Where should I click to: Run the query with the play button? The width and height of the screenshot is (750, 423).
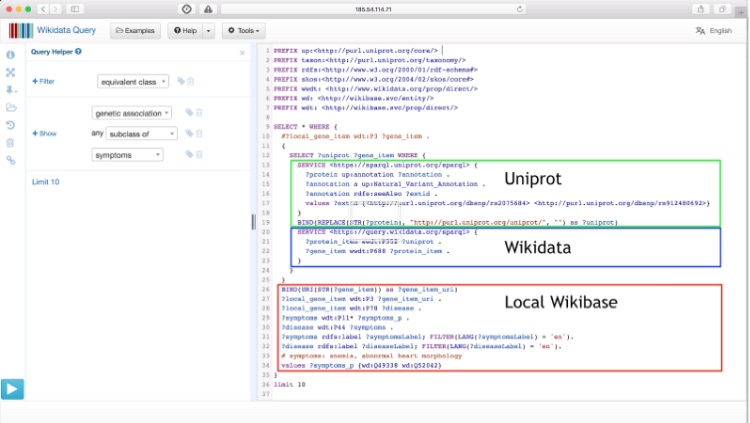coord(12,389)
